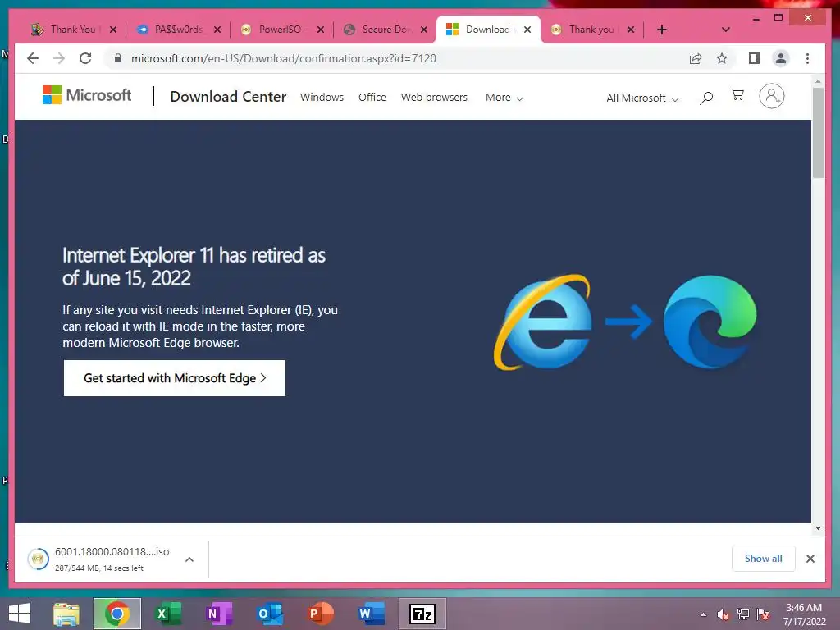840x630 pixels.
Task: Launch PowerPoint from the taskbar
Action: [321, 614]
